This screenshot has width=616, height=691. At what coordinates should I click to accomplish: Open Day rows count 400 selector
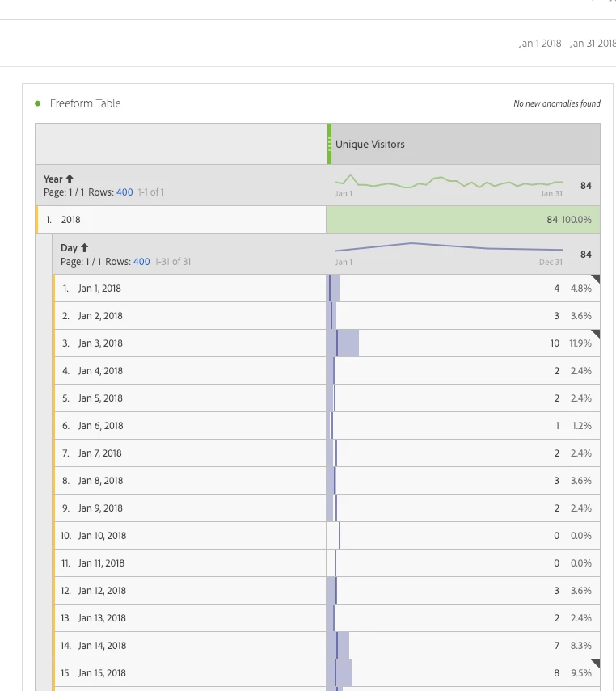pyautogui.click(x=141, y=262)
